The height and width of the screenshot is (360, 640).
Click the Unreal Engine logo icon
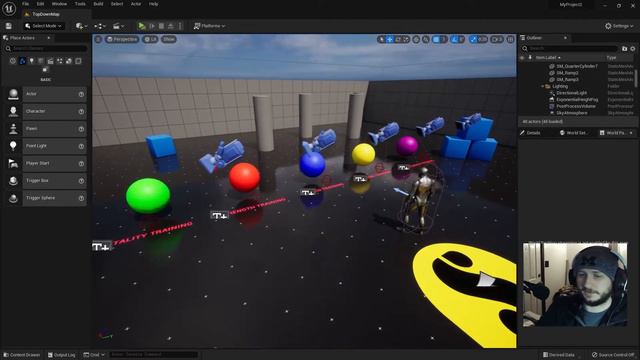pyautogui.click(x=9, y=9)
